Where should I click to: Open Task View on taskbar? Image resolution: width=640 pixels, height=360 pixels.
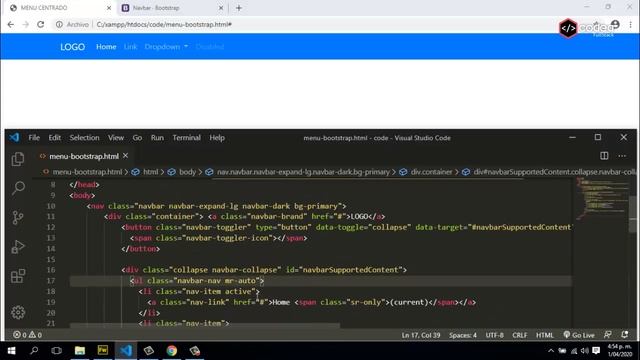pos(57,351)
